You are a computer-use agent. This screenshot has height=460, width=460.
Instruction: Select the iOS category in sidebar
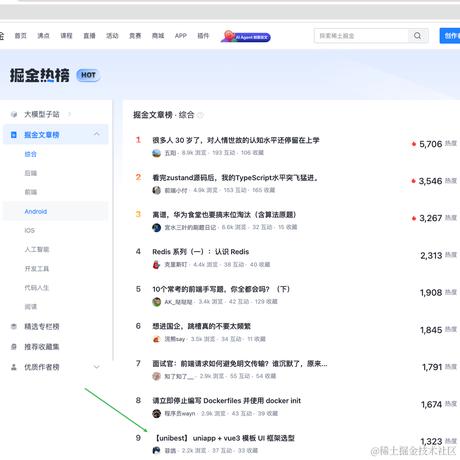tap(30, 230)
